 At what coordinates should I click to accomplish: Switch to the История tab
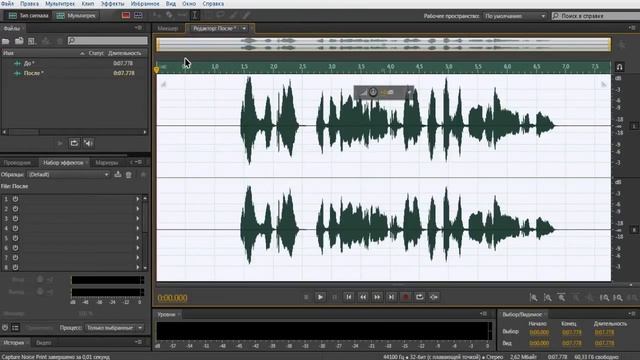(13, 343)
